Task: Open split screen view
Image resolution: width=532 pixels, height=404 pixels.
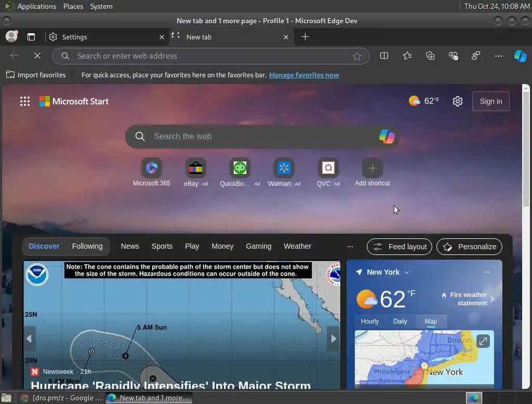Action: [384, 56]
